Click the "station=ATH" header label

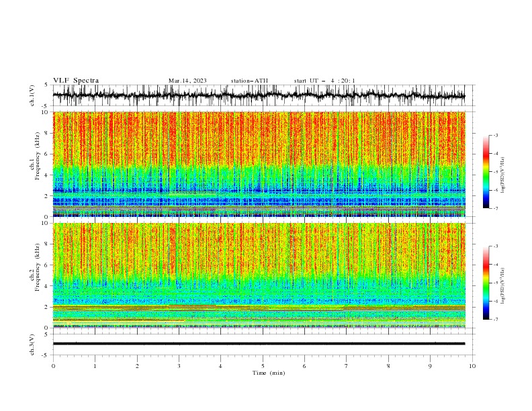[x=249, y=81]
